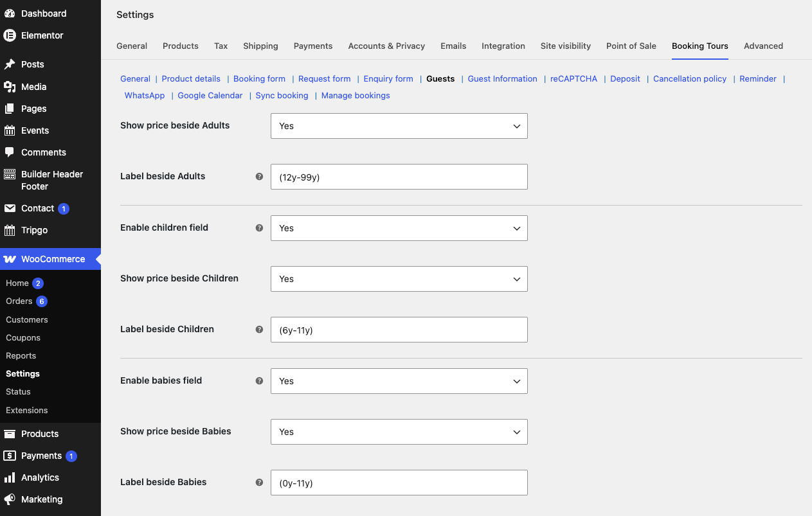Open the Deposit section link

click(x=625, y=78)
